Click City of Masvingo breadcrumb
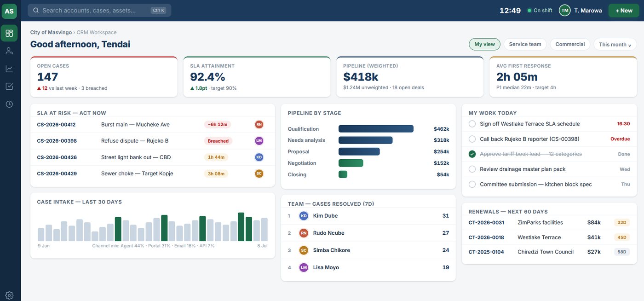Viewport: 644px width, 301px height. click(51, 32)
